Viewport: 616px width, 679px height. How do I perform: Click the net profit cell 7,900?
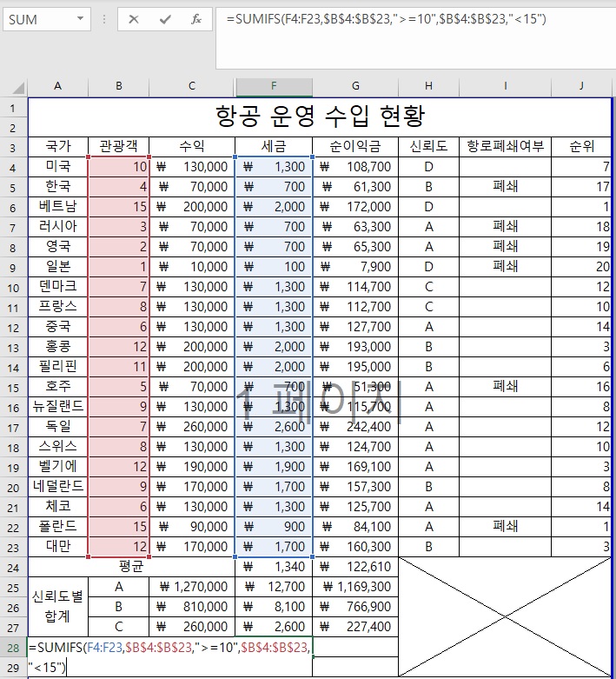coord(355,267)
